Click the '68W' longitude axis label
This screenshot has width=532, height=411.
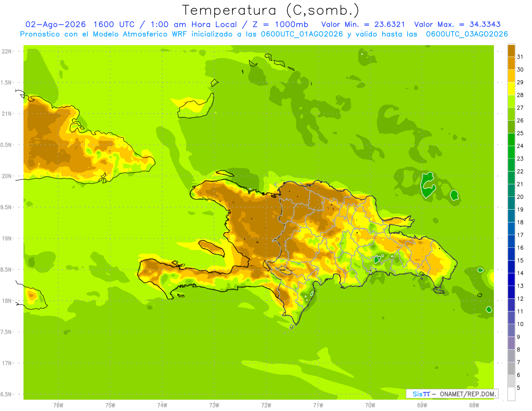click(x=473, y=405)
